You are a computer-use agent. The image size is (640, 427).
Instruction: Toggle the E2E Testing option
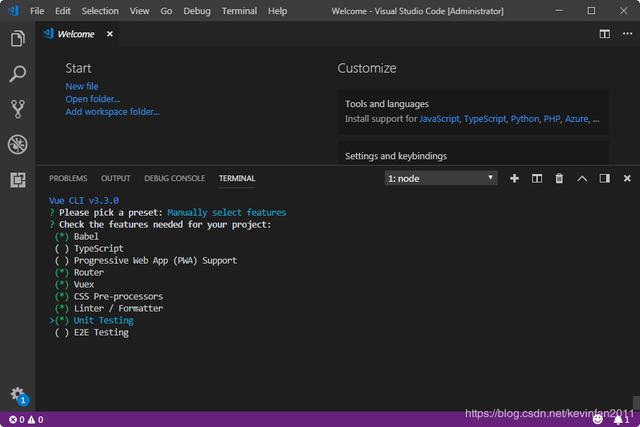91,332
